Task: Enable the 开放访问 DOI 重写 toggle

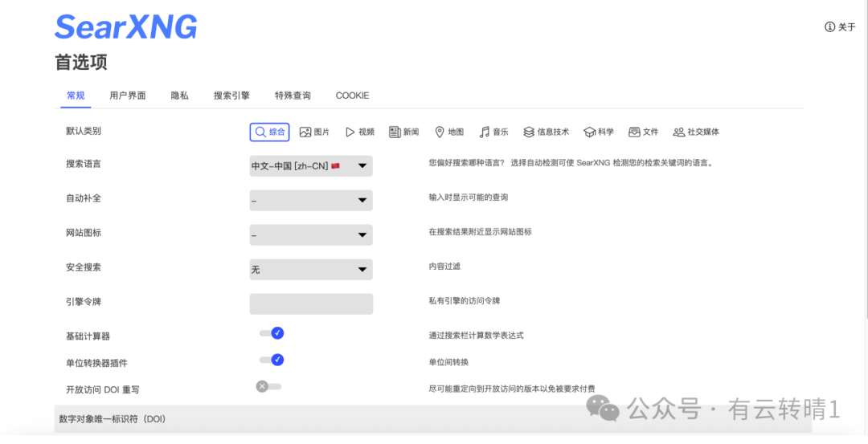Action: pyautogui.click(x=268, y=386)
